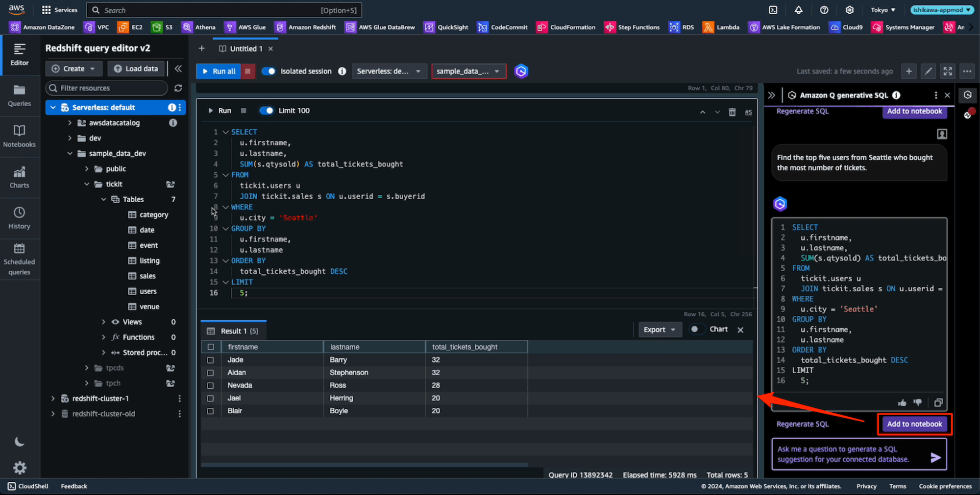Open the Charts sidebar panel
The image size is (980, 495).
pyautogui.click(x=19, y=177)
